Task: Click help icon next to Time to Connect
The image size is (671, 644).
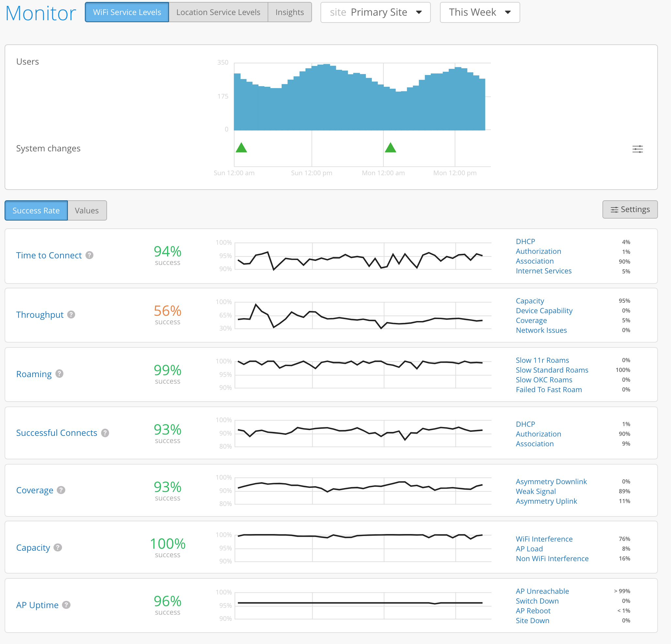Action: click(89, 255)
